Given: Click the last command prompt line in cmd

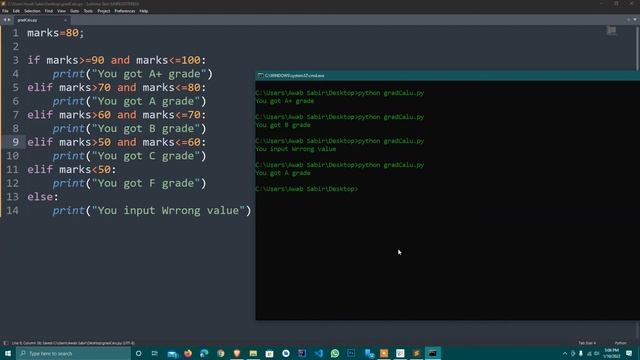Looking at the screenshot, I should click(x=307, y=189).
